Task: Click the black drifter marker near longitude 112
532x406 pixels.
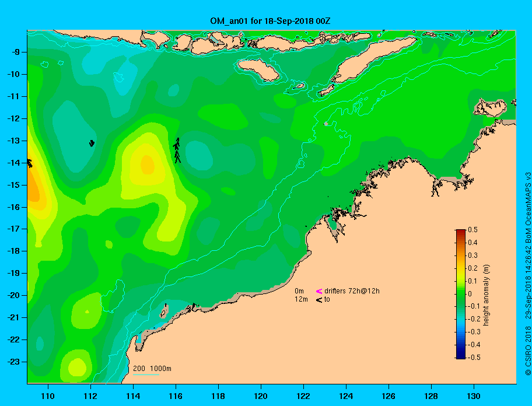Action: click(92, 143)
